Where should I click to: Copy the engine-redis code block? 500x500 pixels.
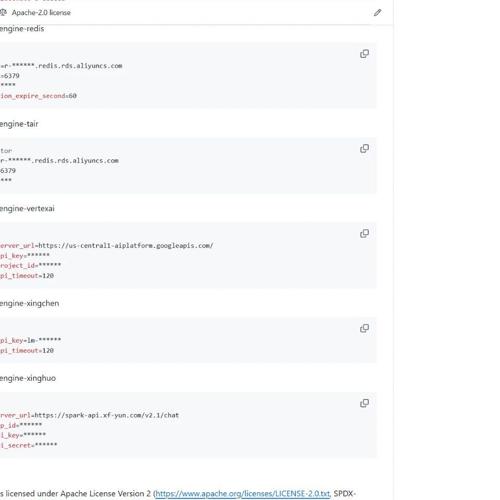(364, 54)
